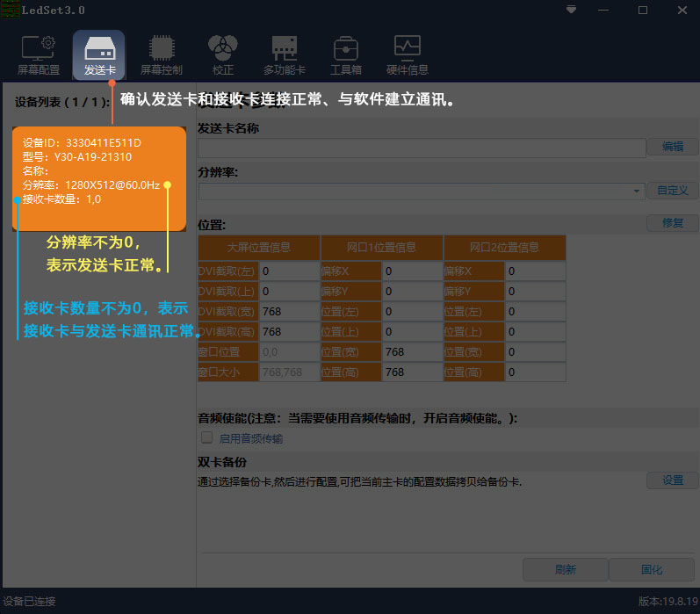Minimize the LedSet3.0 window
This screenshot has width=700, height=614.
tap(603, 10)
